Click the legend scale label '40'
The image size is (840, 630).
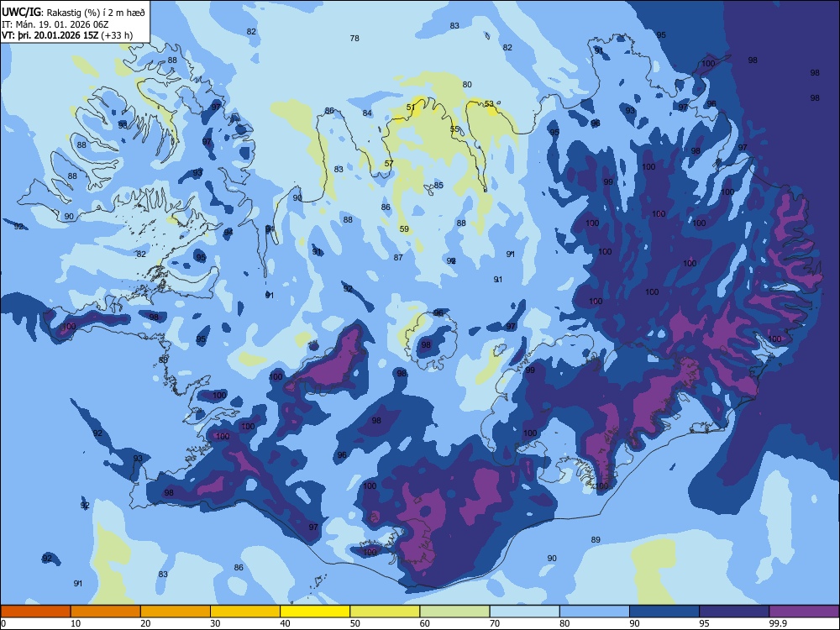(x=286, y=623)
